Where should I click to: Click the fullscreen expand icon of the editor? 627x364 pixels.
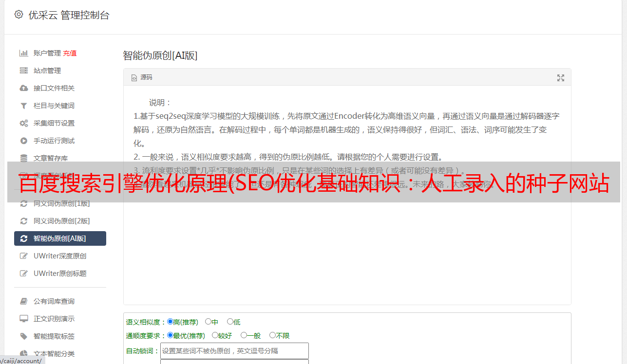click(561, 77)
